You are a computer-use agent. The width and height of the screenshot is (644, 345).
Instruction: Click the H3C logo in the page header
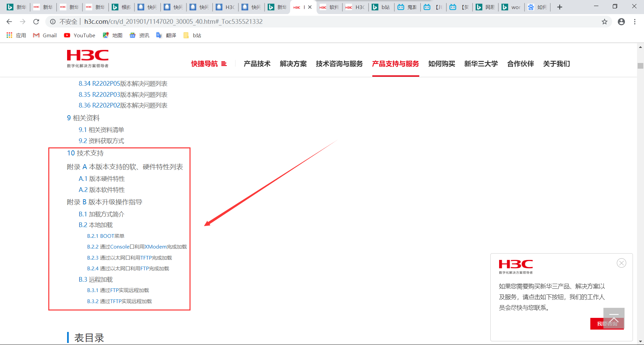pyautogui.click(x=88, y=59)
